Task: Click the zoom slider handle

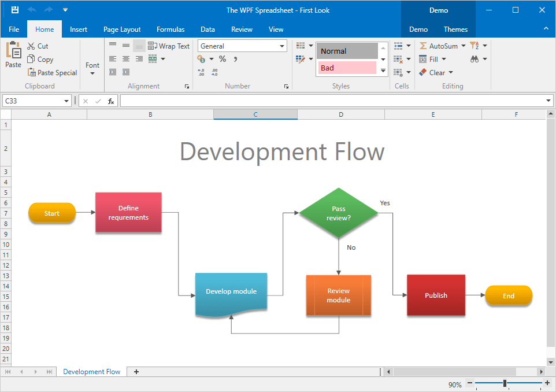Action: (505, 383)
